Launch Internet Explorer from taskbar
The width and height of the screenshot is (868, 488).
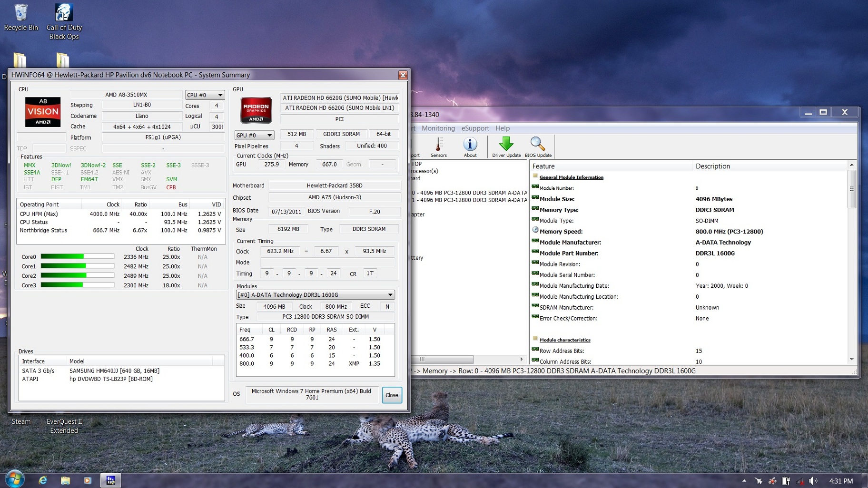[43, 480]
